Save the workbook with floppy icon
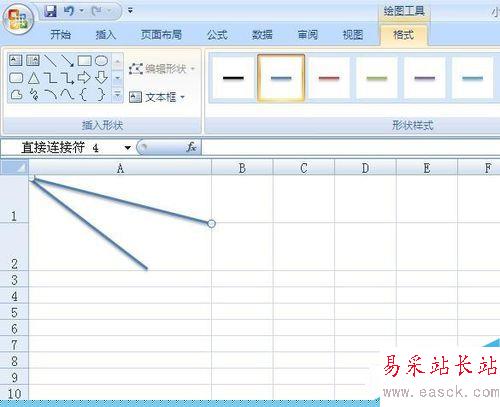This screenshot has height=407, width=500. pos(51,11)
